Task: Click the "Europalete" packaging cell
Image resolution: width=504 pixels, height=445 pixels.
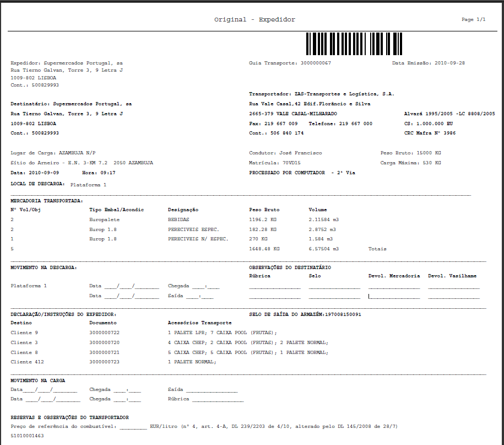Action: coord(105,220)
